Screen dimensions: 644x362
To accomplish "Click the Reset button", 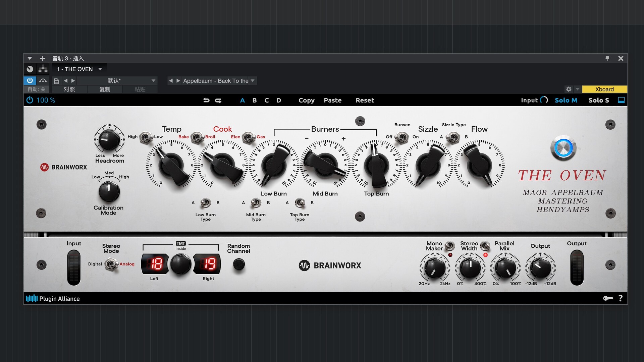I will [x=365, y=100].
